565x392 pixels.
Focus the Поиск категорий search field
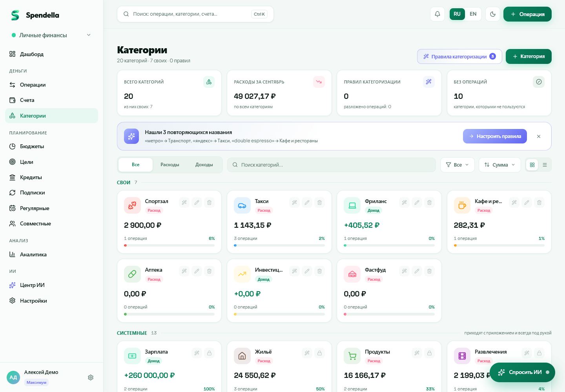332,165
